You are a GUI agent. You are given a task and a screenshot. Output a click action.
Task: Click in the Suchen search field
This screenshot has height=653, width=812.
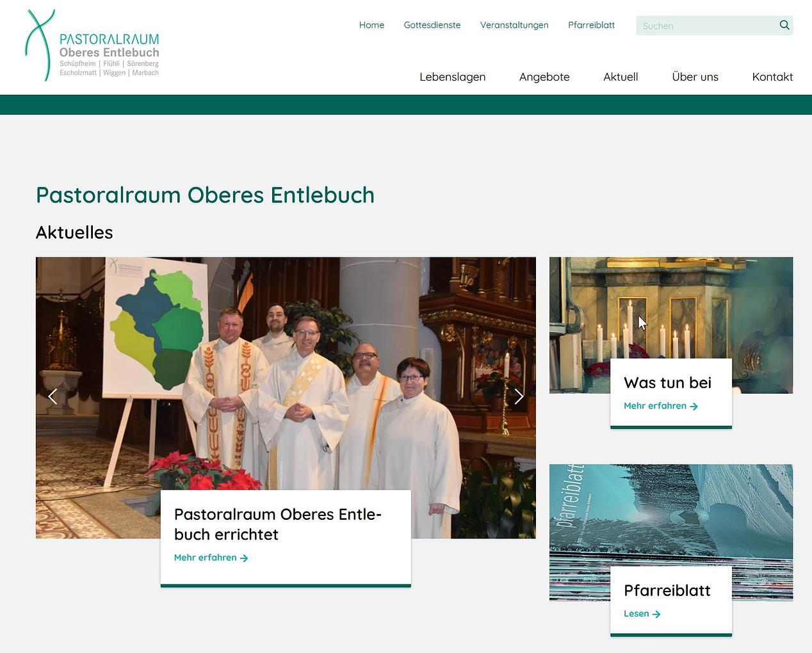tap(704, 26)
